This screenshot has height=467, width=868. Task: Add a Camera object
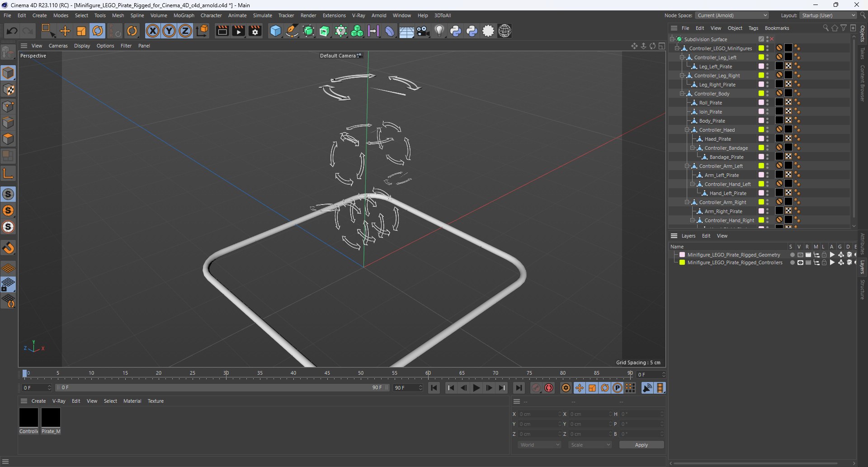click(423, 31)
